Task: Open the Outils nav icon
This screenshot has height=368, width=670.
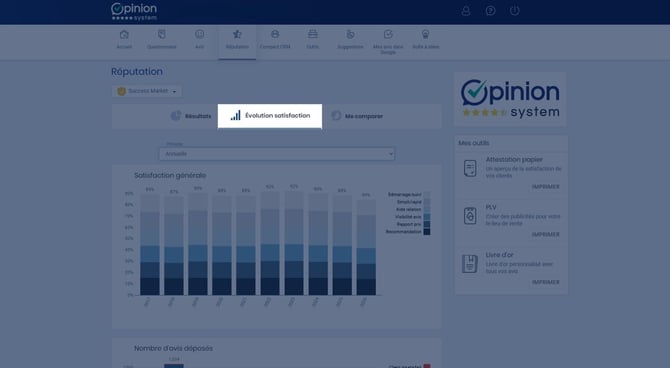Action: tap(313, 34)
